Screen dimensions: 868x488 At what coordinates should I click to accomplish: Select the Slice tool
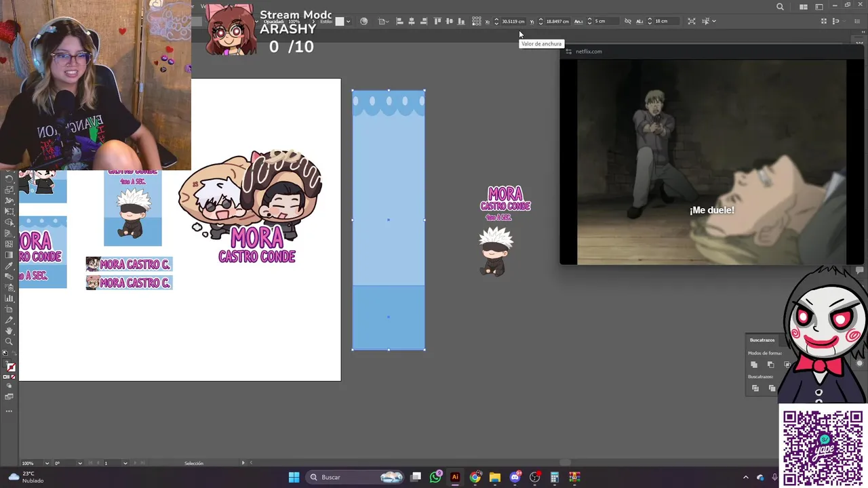pos(9,320)
